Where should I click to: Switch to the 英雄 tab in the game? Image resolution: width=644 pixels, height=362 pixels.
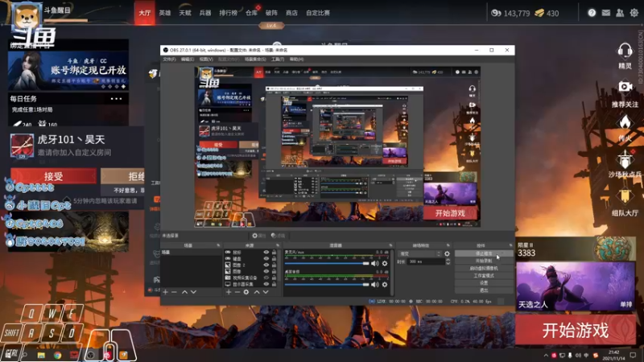pos(165,13)
